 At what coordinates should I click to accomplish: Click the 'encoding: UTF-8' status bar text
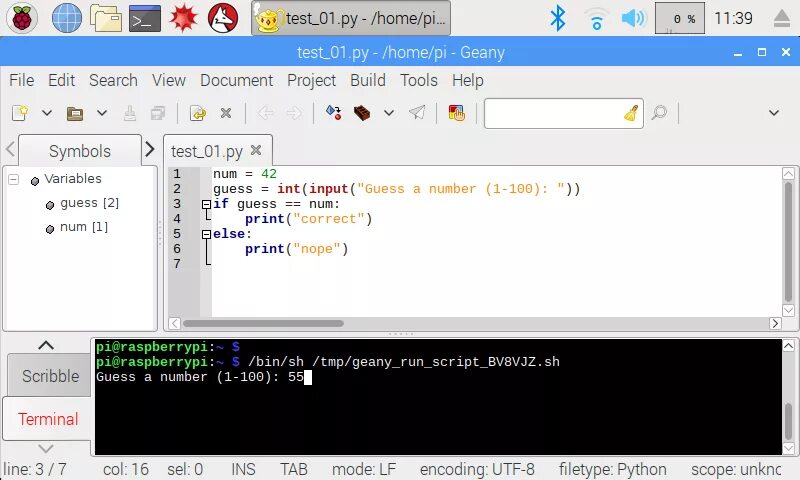coord(477,469)
